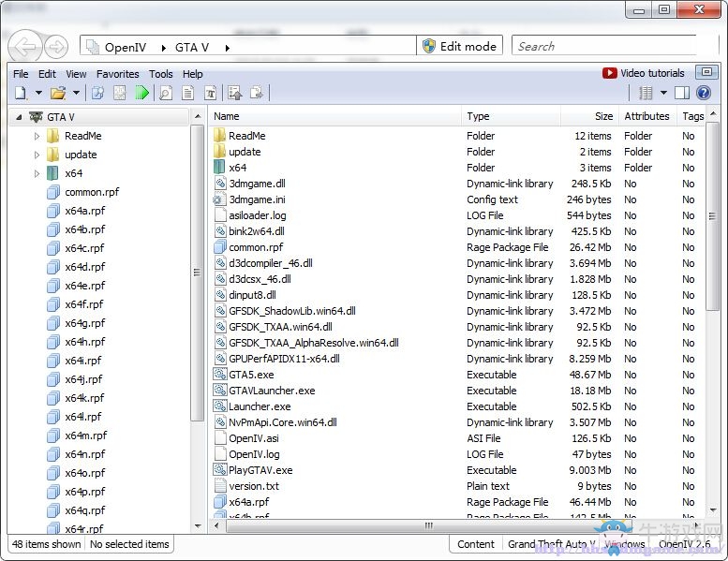Open the view mode dropdown arrow
The height and width of the screenshot is (561, 728).
663,93
